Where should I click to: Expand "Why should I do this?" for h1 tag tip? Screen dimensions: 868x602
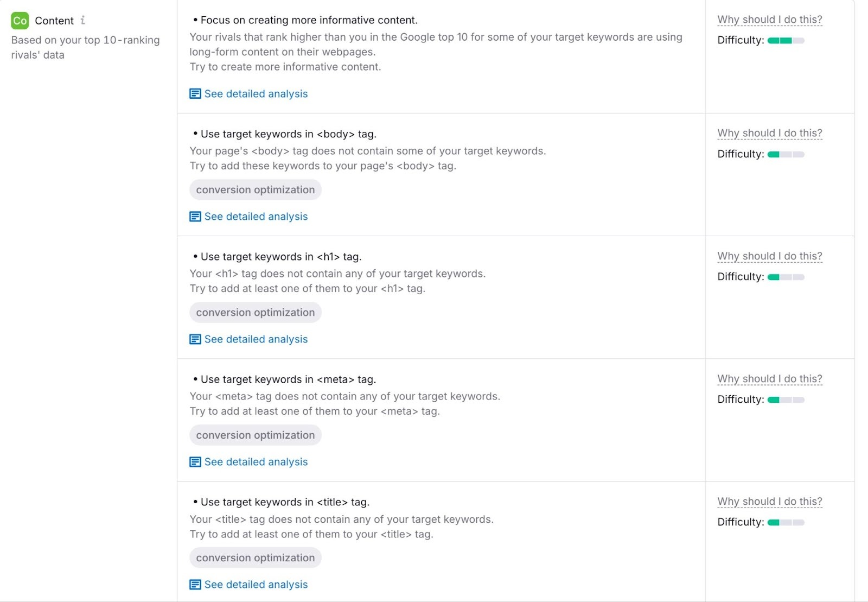coord(769,255)
